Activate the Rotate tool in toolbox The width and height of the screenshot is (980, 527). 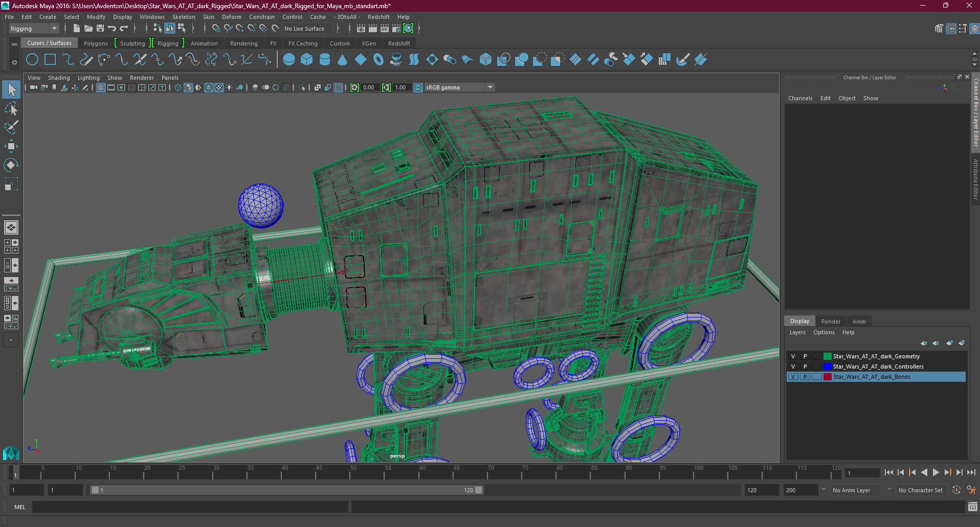[11, 165]
